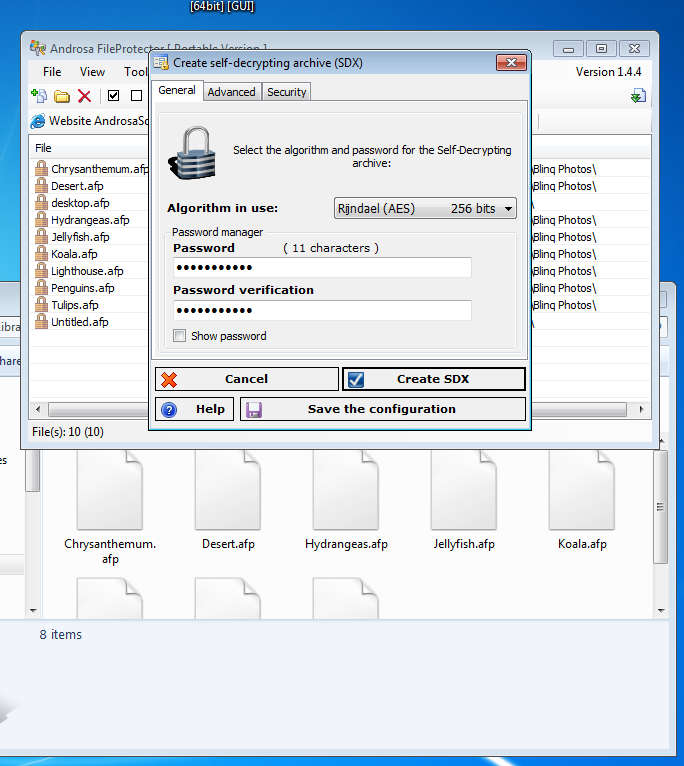684x766 pixels.
Task: Click the dialog title bar SDX icon
Action: pyautogui.click(x=161, y=63)
